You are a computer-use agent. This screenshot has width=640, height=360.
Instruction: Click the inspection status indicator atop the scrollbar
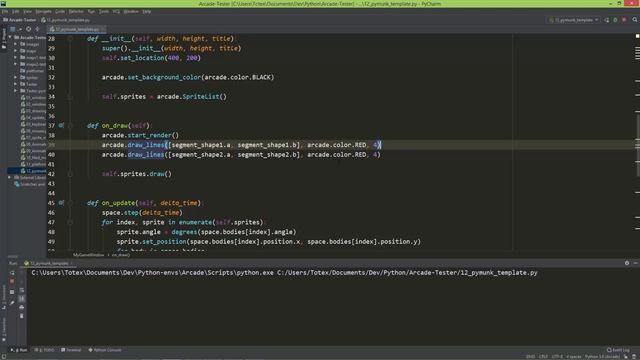(637, 36)
